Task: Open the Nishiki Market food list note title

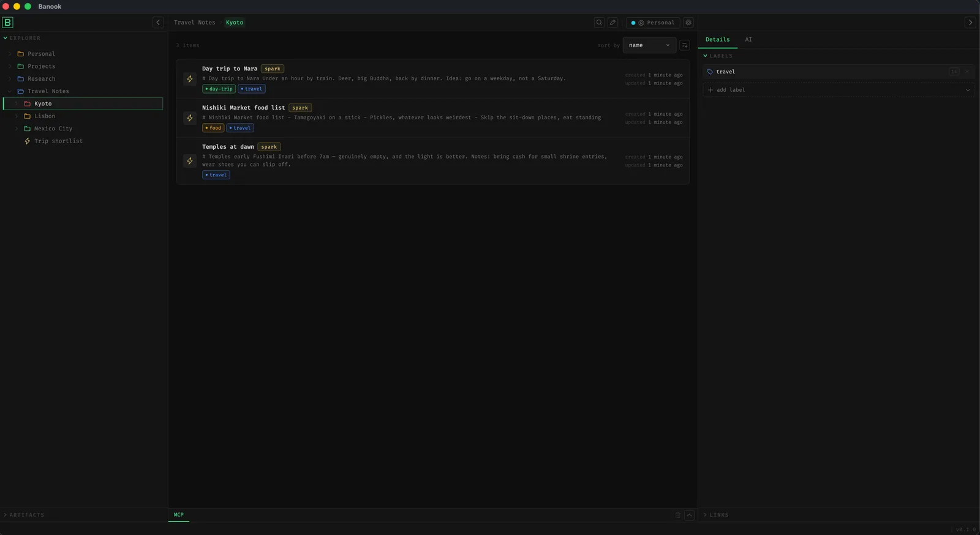Action: click(244, 108)
